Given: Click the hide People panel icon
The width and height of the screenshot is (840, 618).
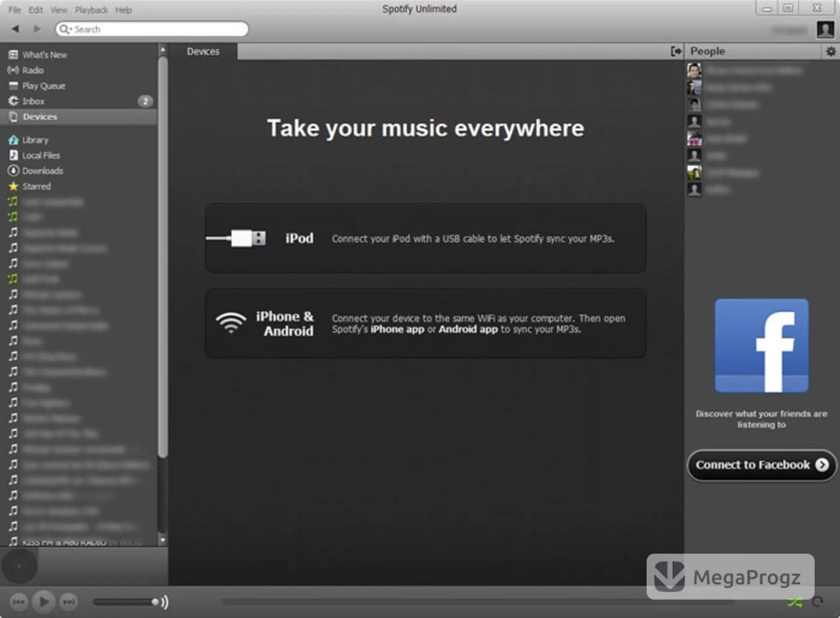Looking at the screenshot, I should pyautogui.click(x=676, y=52).
